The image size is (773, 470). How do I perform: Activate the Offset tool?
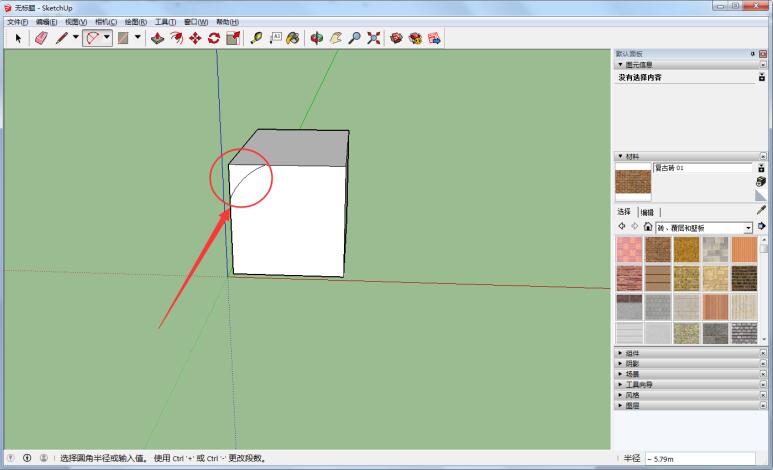click(x=176, y=38)
